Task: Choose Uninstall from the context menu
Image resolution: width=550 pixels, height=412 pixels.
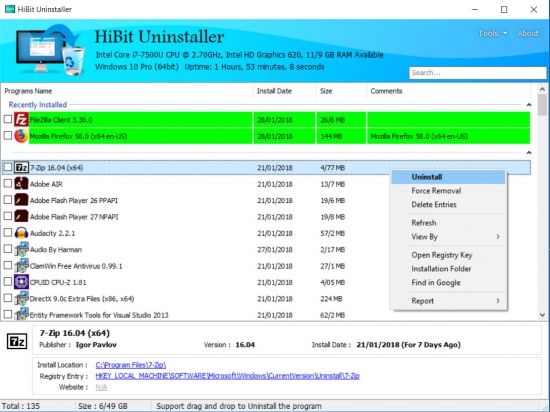Action: pos(448,177)
